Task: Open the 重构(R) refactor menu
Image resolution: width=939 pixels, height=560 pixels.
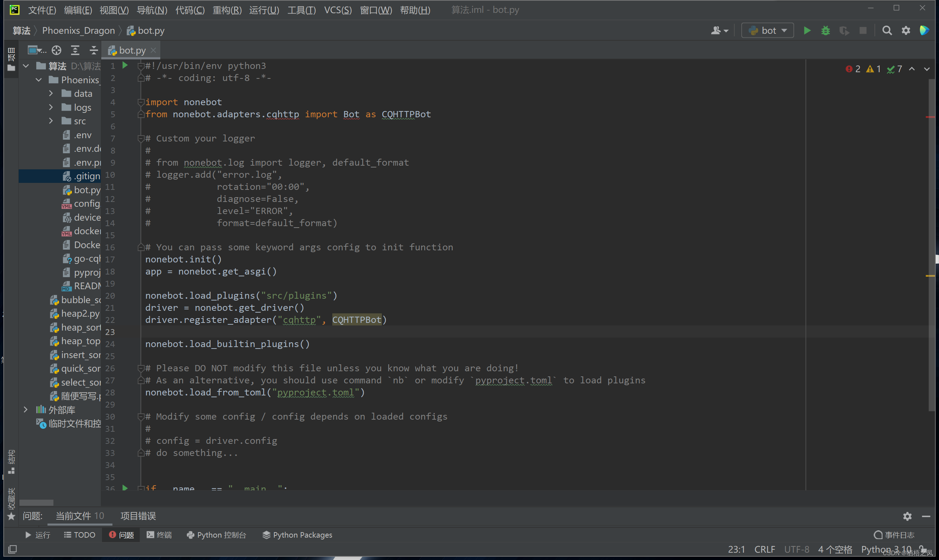Action: [x=227, y=10]
